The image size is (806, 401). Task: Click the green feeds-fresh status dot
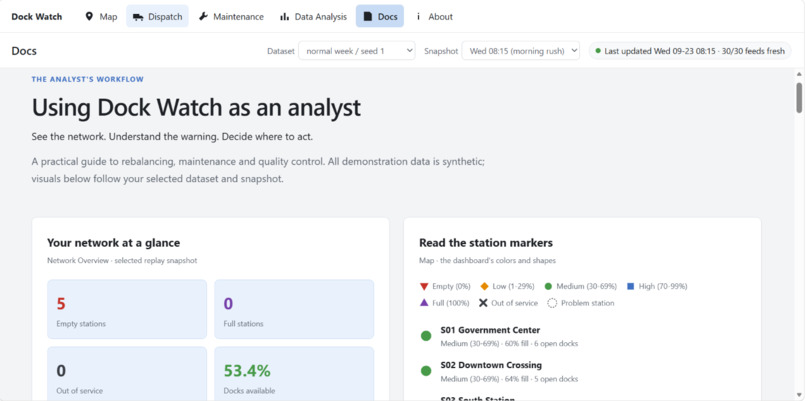(x=598, y=50)
